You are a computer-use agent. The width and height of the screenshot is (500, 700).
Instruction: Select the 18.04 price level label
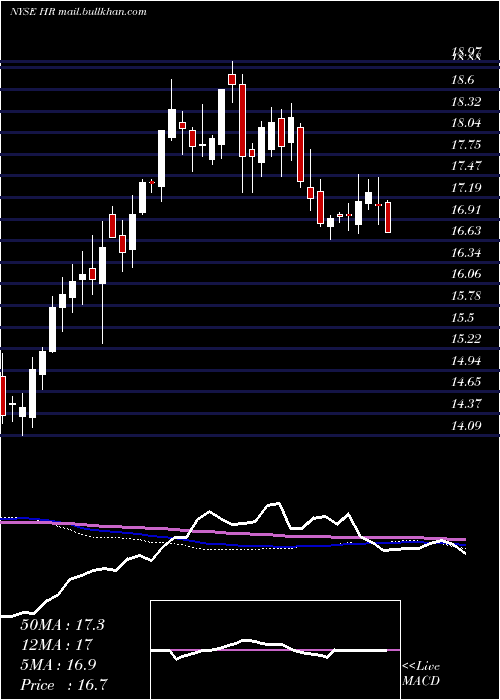[x=467, y=123]
